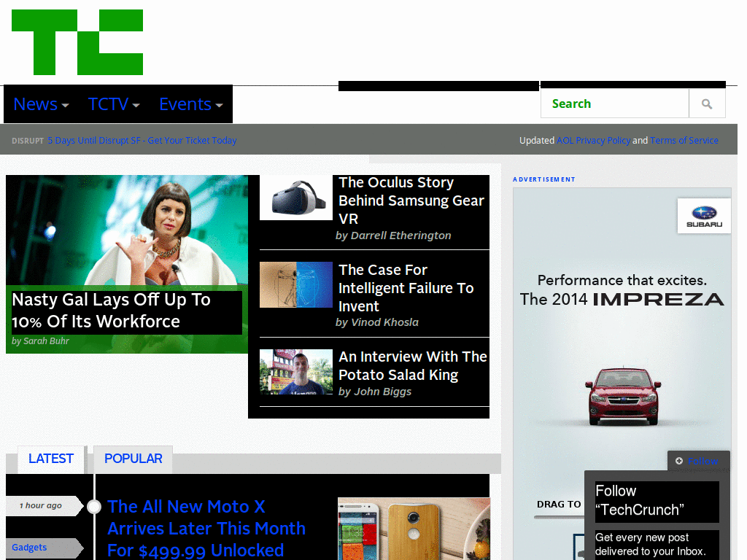Select the LATEST tab
The image size is (747, 560).
coord(50,459)
